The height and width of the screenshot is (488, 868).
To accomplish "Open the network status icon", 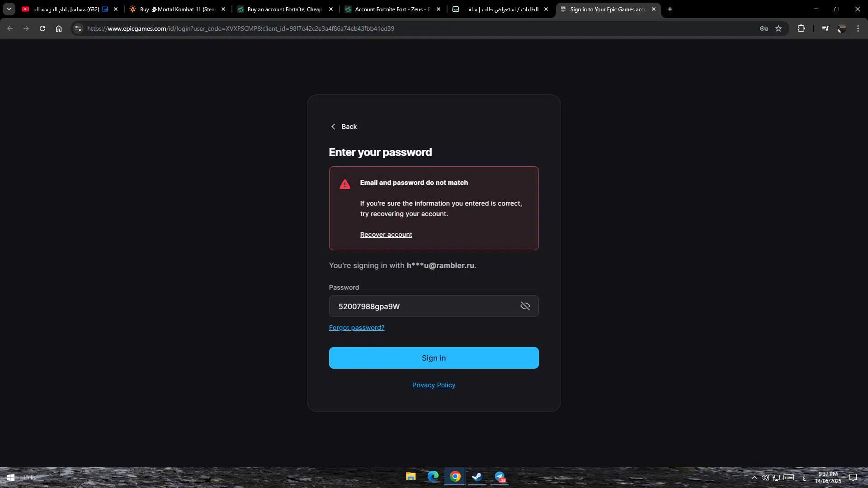I will tap(776, 478).
